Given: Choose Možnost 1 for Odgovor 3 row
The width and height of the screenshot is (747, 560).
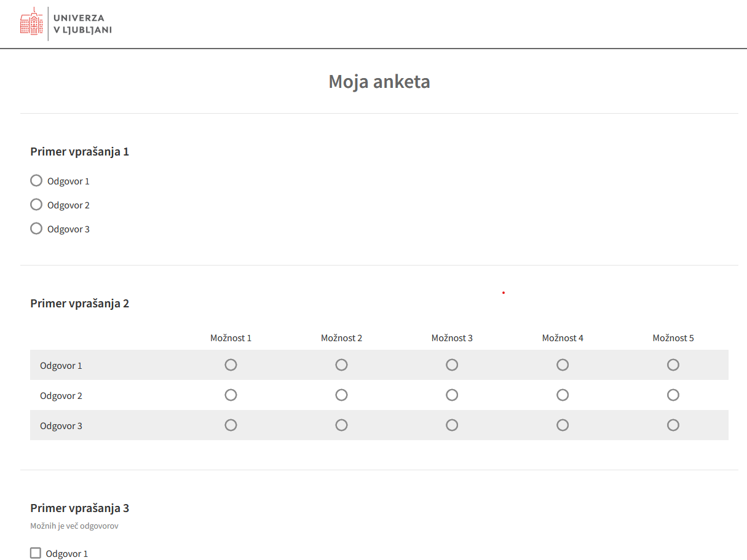Looking at the screenshot, I should tap(231, 425).
